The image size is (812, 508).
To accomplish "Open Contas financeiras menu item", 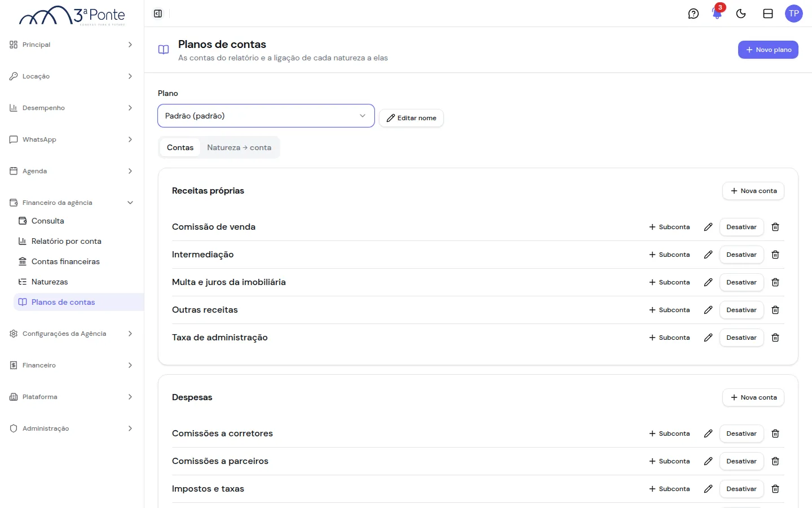I will [x=78, y=261].
